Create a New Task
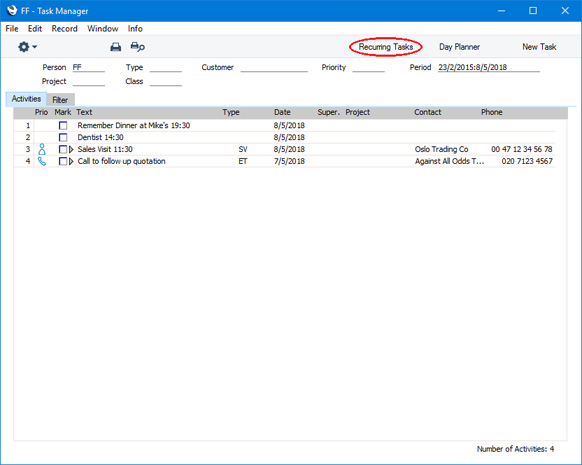The height and width of the screenshot is (465, 582). pyautogui.click(x=539, y=47)
